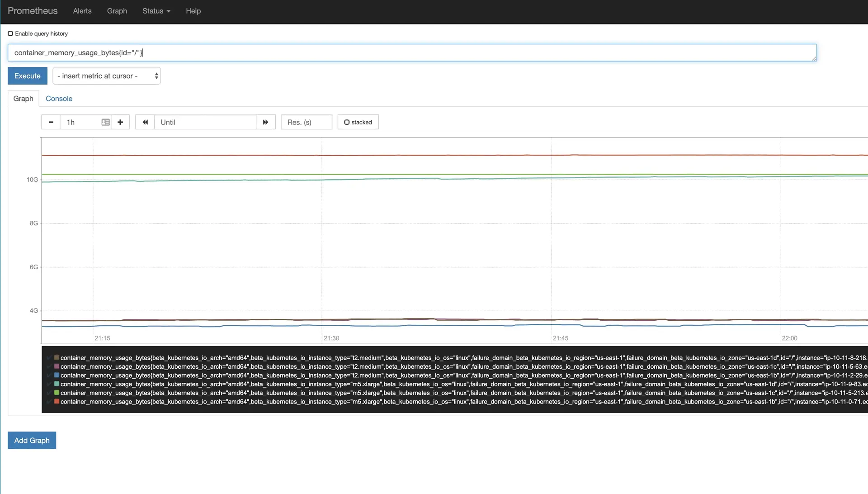The image size is (868, 494).
Task: Click the step forward (►►) navigation icon
Action: 266,122
